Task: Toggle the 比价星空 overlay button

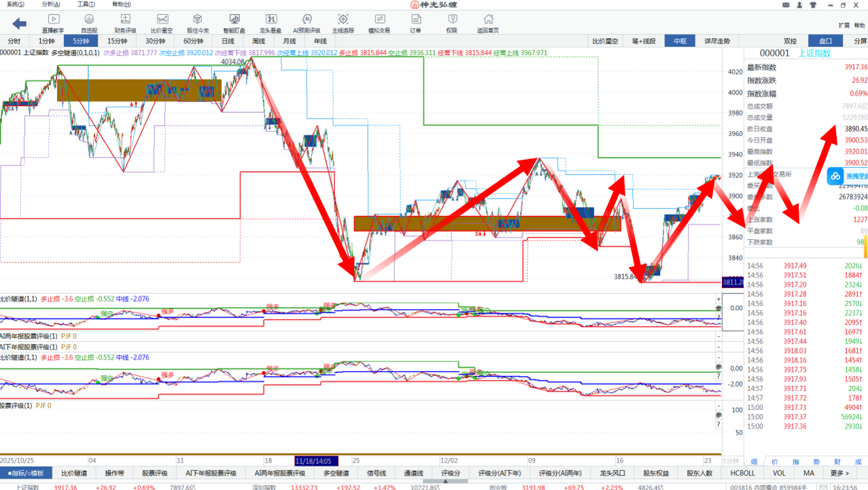Action: [x=605, y=41]
